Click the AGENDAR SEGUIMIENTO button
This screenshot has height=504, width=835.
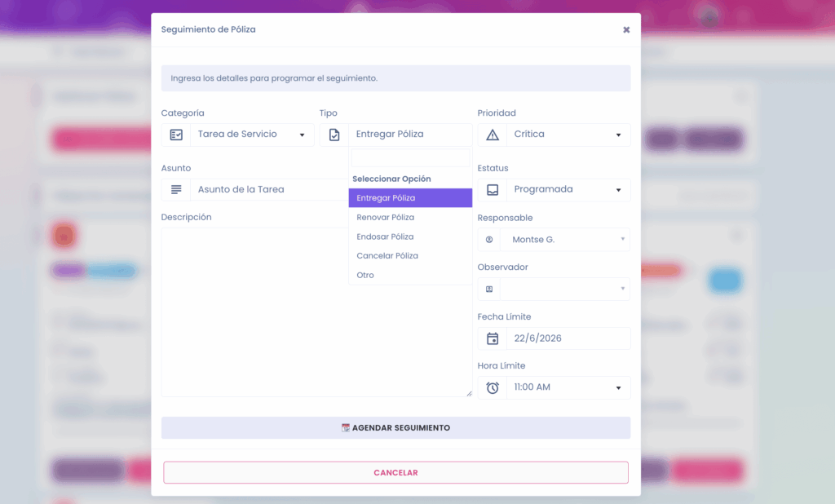tap(395, 428)
